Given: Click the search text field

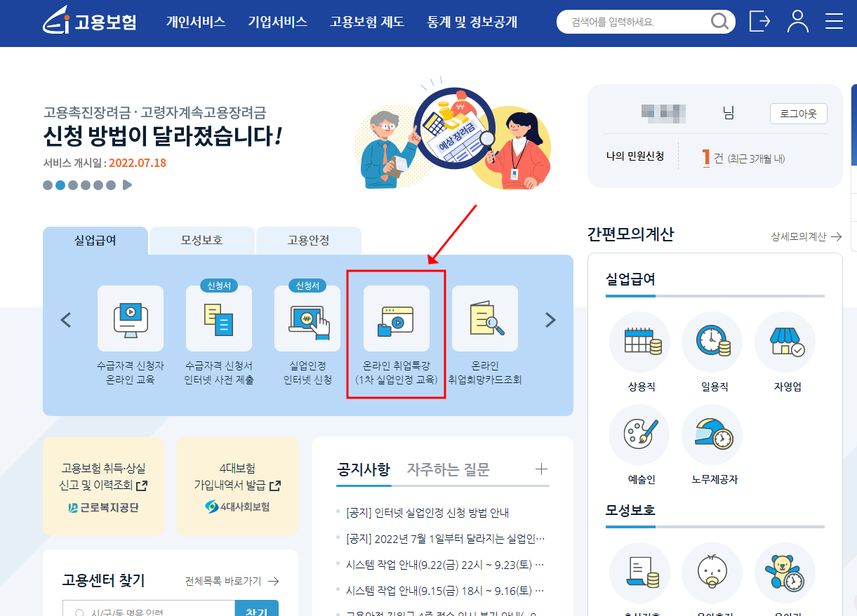Looking at the screenshot, I should 635,22.
